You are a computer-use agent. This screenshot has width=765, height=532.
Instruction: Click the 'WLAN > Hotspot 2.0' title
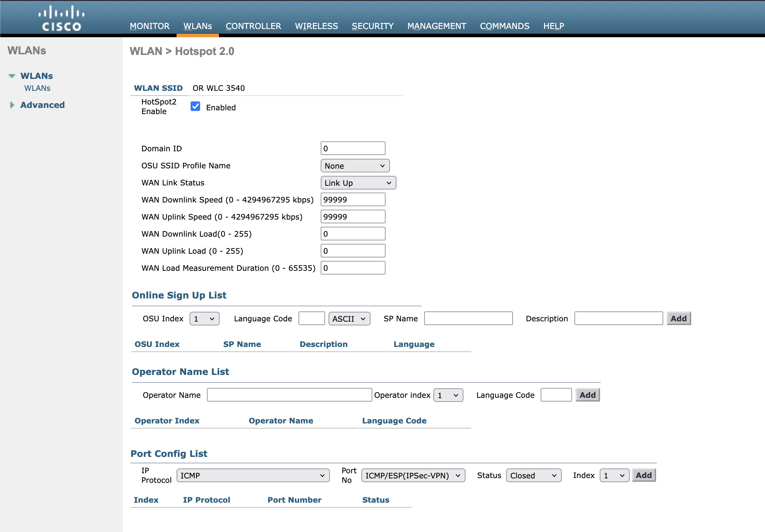pyautogui.click(x=182, y=51)
